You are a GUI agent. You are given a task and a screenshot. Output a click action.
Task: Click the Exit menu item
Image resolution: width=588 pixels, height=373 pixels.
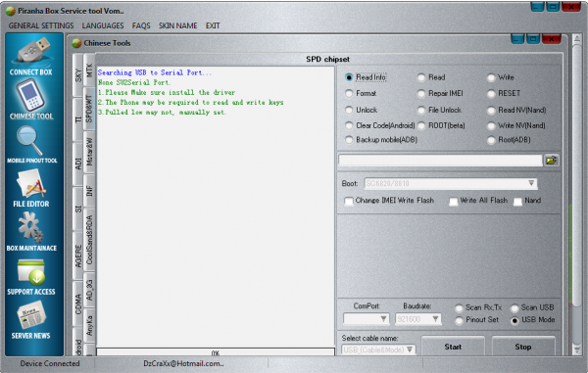(x=213, y=25)
